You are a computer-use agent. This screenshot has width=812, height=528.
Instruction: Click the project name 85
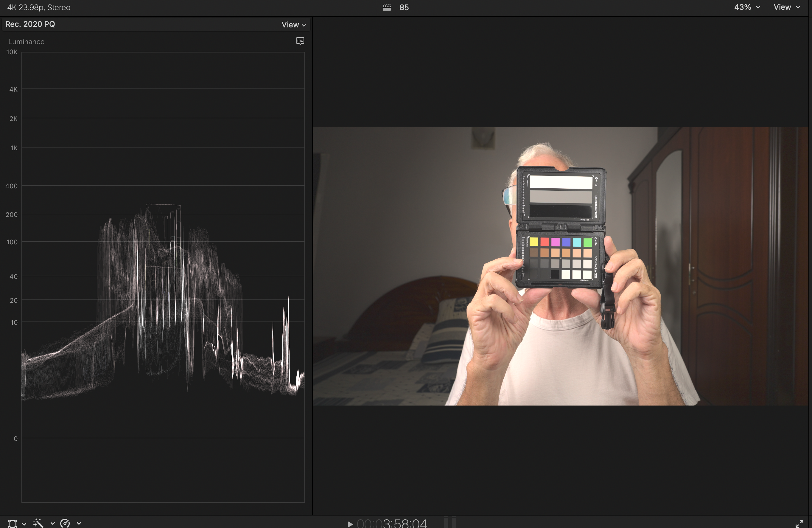point(404,7)
